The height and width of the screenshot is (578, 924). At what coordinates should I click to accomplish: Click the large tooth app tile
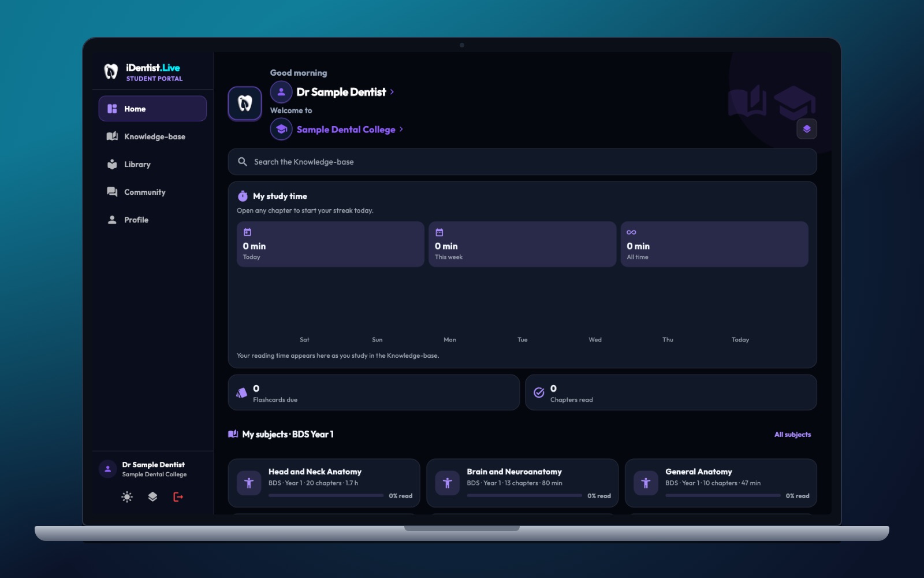click(x=245, y=103)
